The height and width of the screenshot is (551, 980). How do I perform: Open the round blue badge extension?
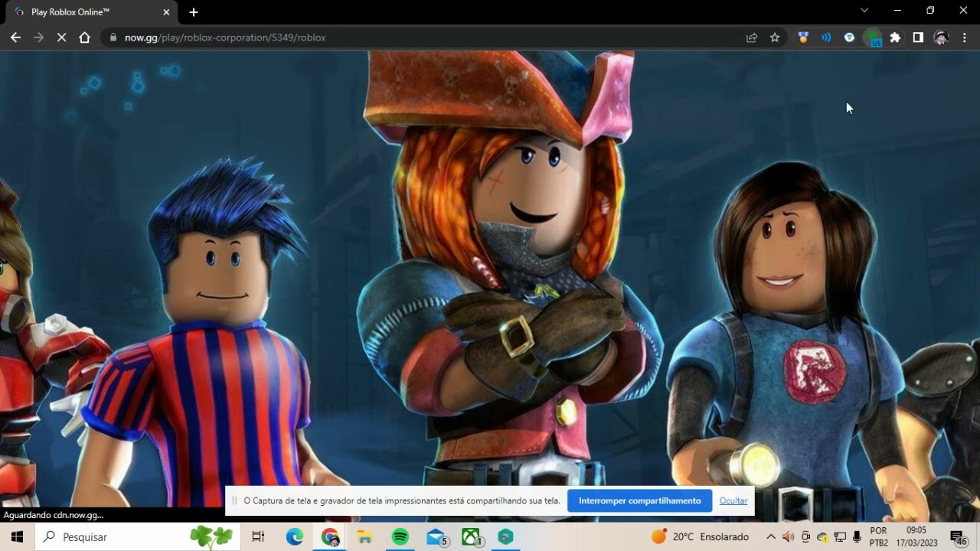point(849,37)
